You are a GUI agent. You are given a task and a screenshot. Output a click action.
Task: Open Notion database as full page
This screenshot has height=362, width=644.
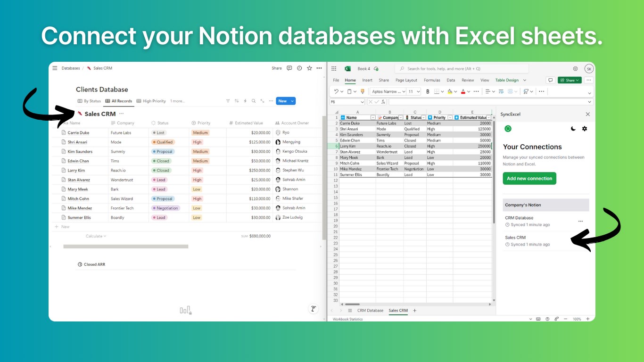pyautogui.click(x=262, y=101)
